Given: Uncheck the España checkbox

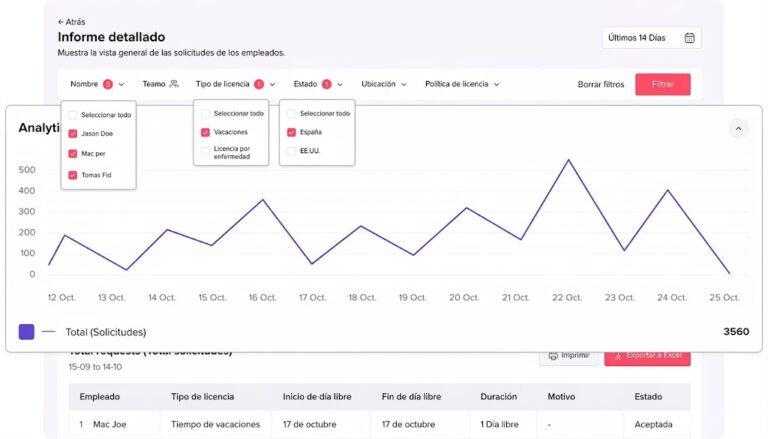Looking at the screenshot, I should 291,132.
